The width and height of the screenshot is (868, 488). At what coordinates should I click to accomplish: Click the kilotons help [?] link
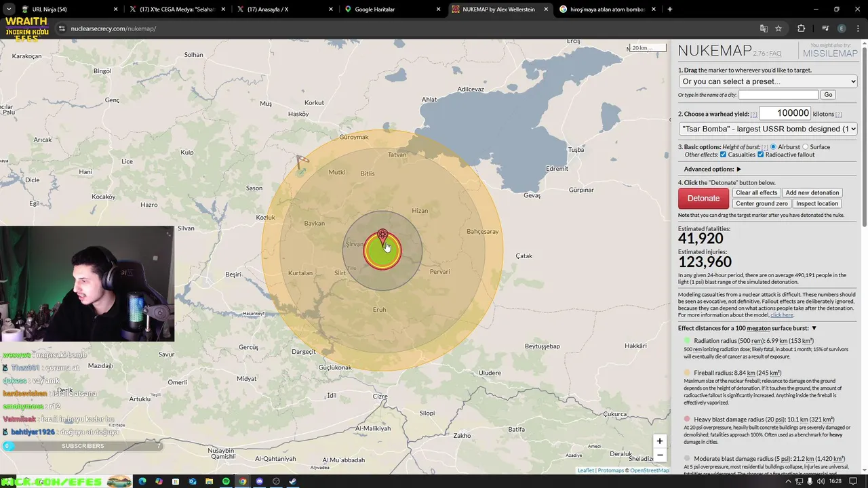(839, 115)
